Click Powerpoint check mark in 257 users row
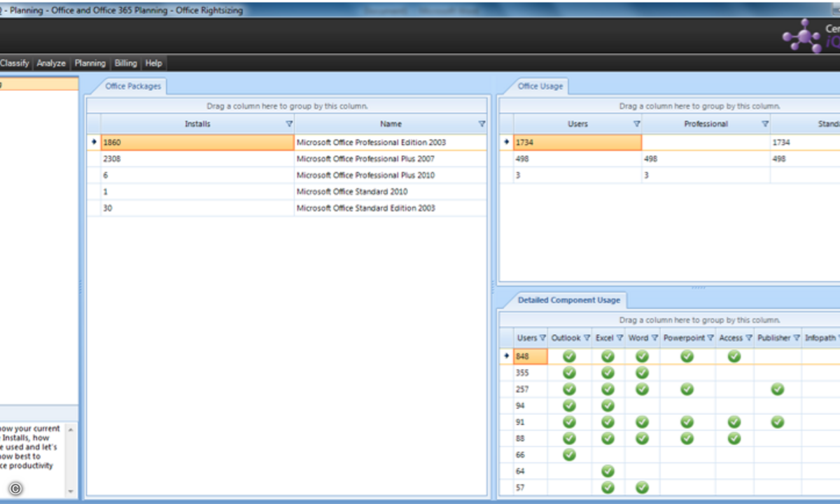 click(x=687, y=389)
